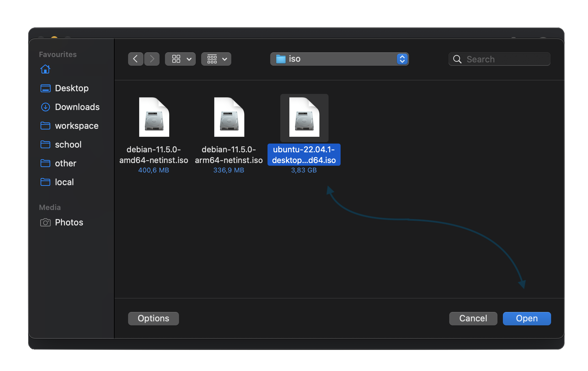Open the group-by options dropdown
Image resolution: width=588 pixels, height=371 pixels.
(216, 59)
